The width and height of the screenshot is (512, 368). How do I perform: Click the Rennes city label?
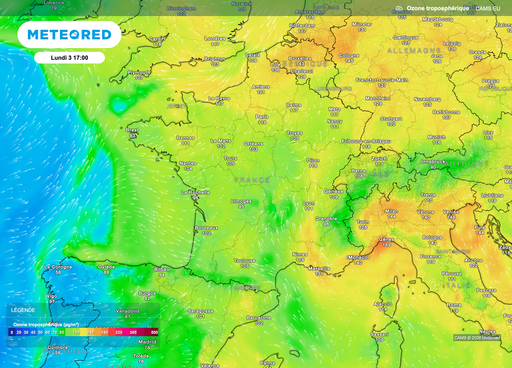pyautogui.click(x=185, y=138)
